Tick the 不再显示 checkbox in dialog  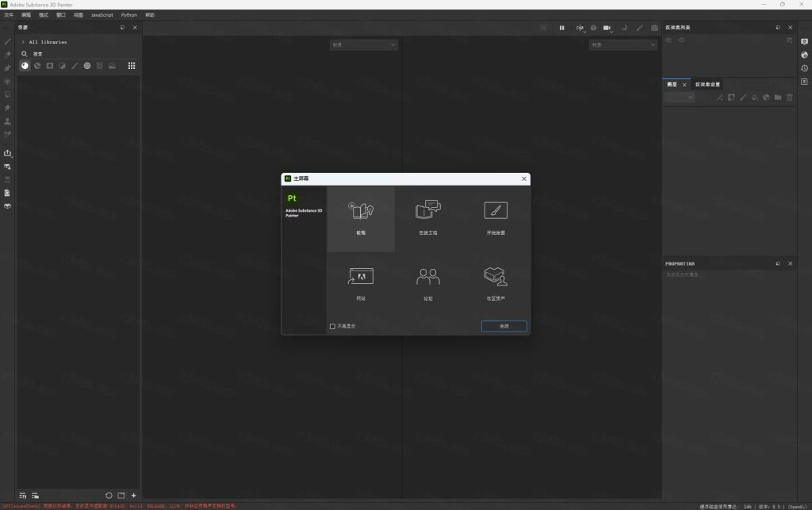[332, 326]
